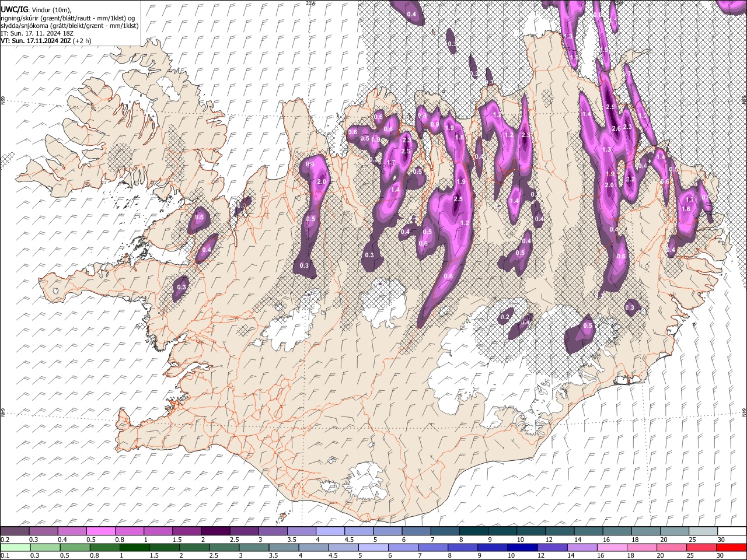
Task: Select lower legend swatch between 2 and 2.5
Action: (194, 548)
